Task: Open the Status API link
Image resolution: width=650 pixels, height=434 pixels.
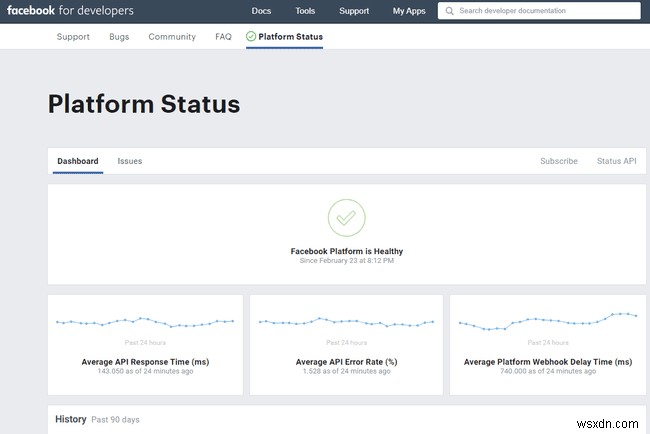Action: click(616, 161)
